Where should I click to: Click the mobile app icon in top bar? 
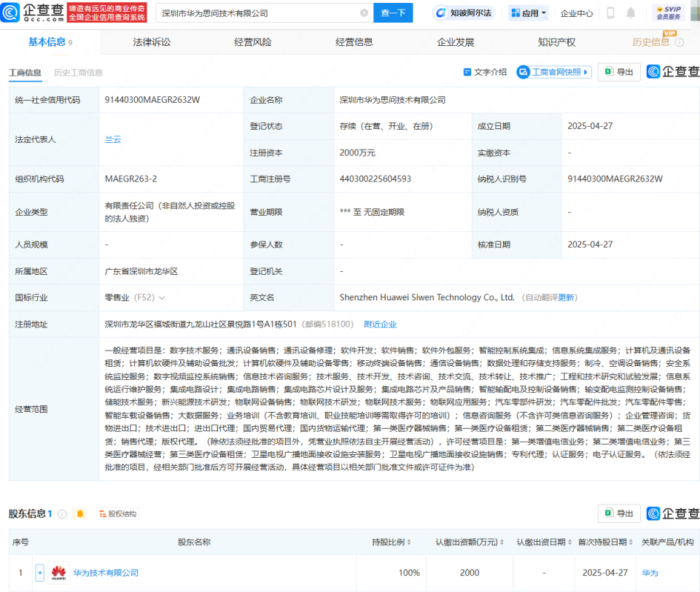click(610, 12)
